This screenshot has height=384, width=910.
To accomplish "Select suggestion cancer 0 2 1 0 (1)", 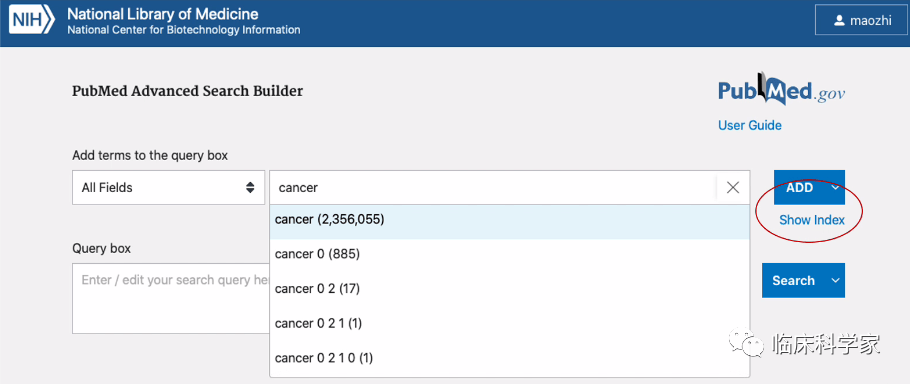I will [x=510, y=358].
